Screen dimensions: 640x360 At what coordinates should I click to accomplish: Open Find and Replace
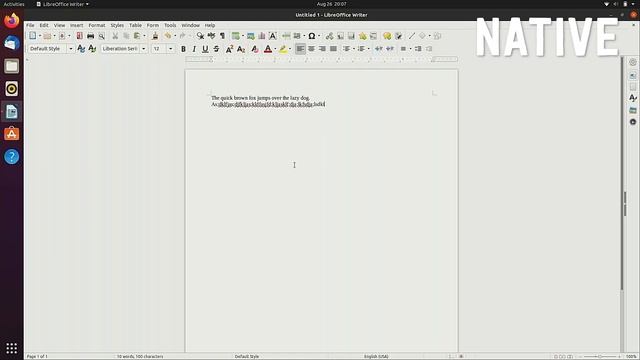coord(200,36)
